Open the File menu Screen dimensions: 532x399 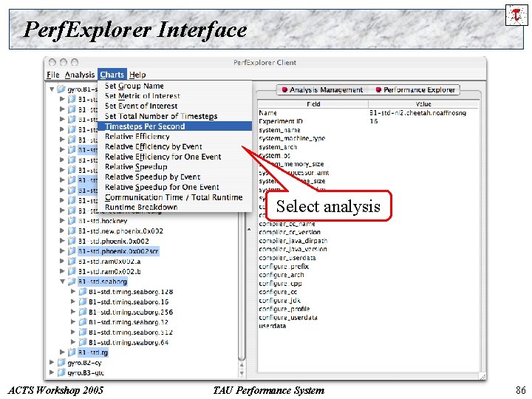tap(53, 75)
